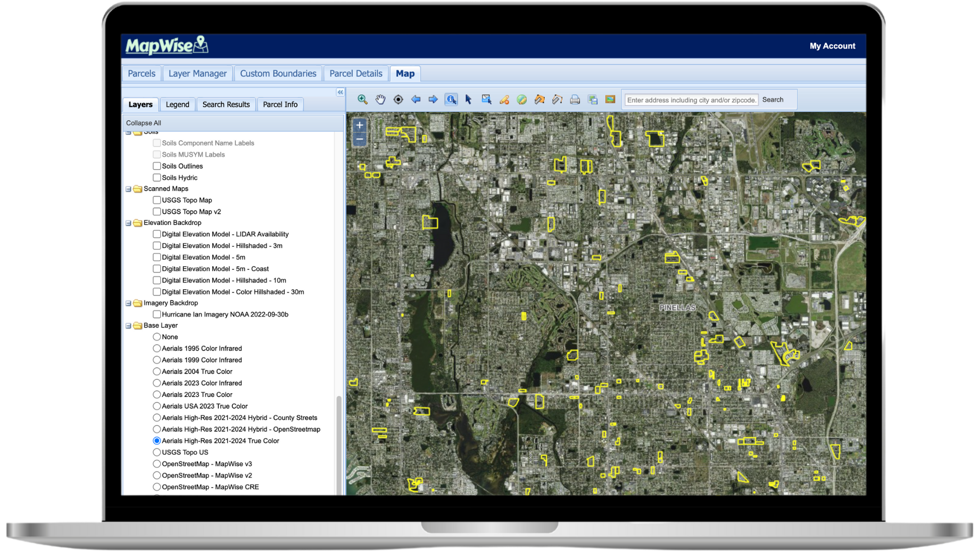Select the Zoom In magnifier tool
Screen dimensions: 980x551
pos(363,99)
